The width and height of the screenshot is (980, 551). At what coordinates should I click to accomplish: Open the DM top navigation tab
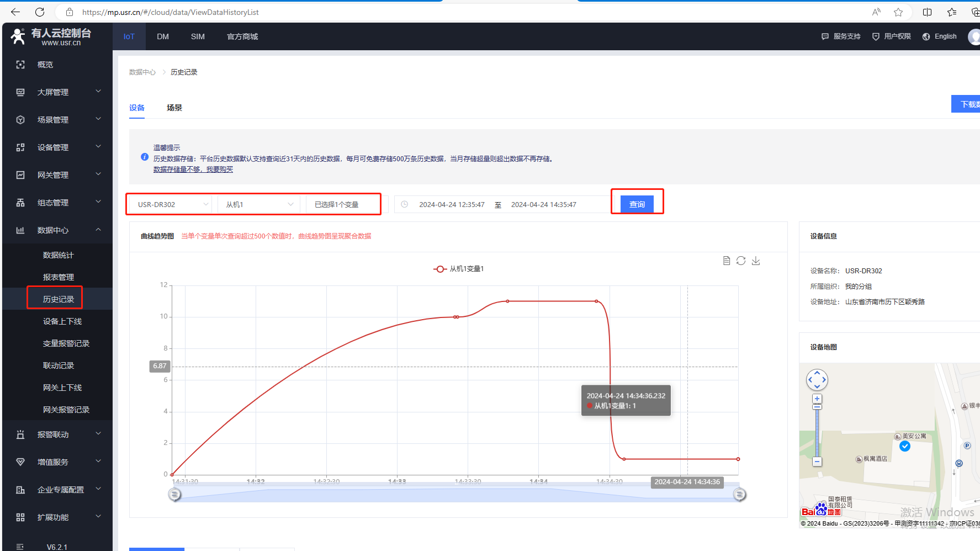pyautogui.click(x=163, y=36)
